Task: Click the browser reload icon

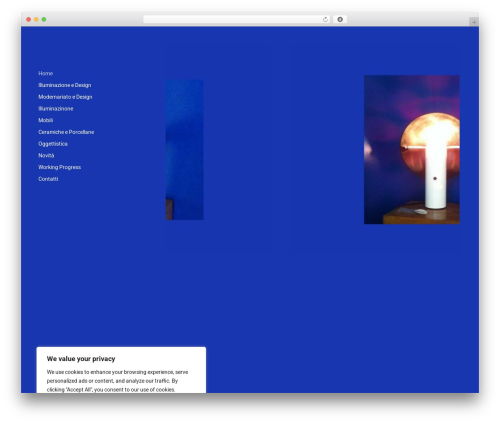Action: coord(325,19)
